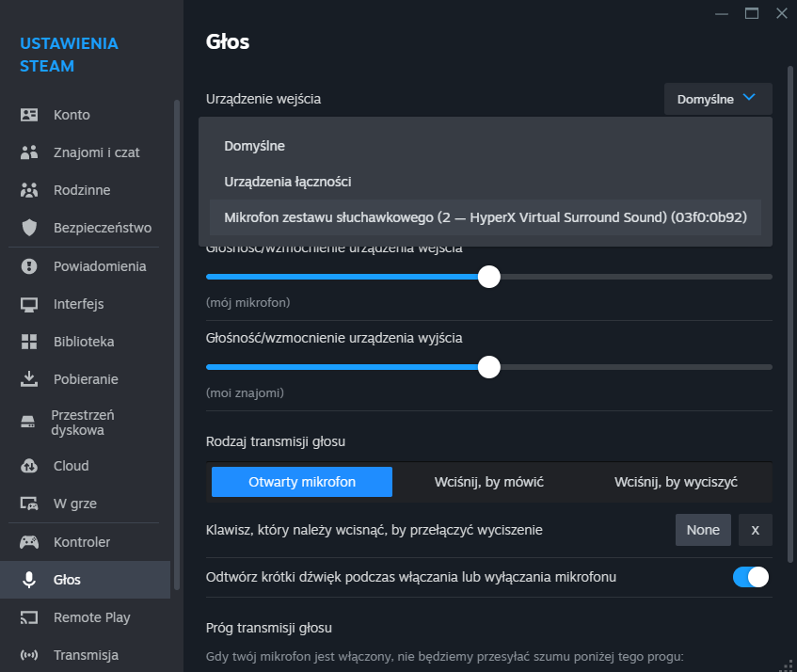797x672 pixels.
Task: Click the W grze overlay icon
Action: (x=29, y=504)
